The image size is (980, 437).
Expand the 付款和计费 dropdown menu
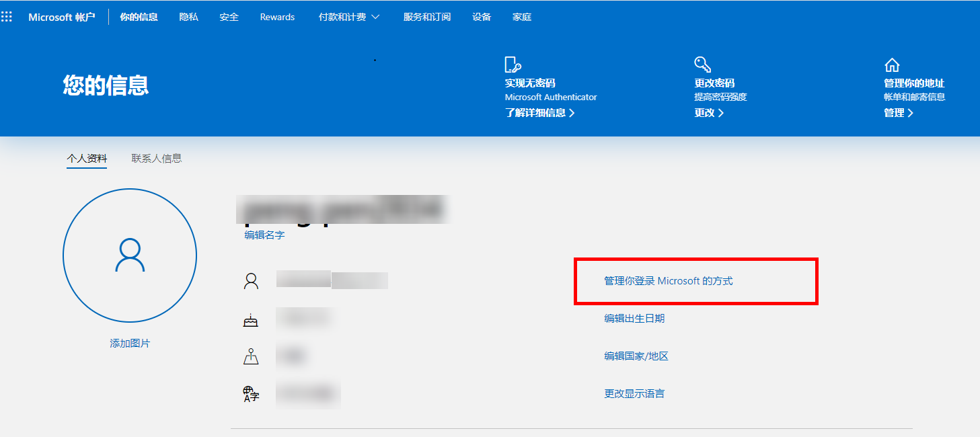pyautogui.click(x=349, y=17)
